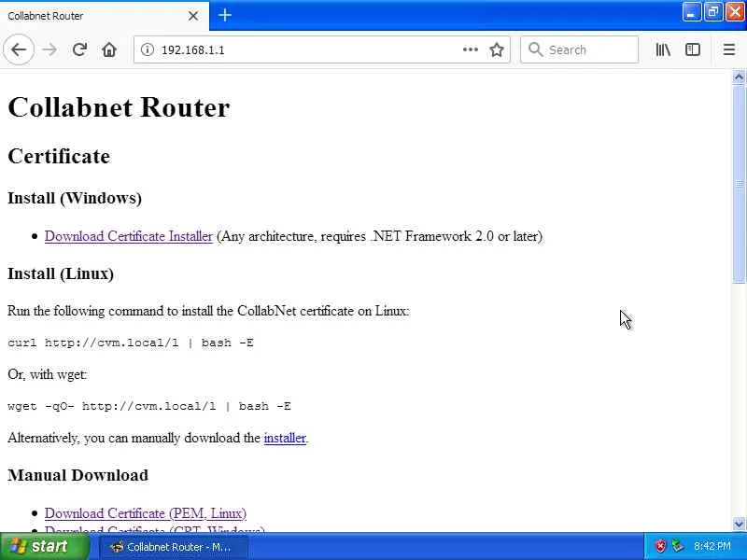The width and height of the screenshot is (747, 560).
Task: Click the vertical scrollbar thumb
Action: pos(739,184)
